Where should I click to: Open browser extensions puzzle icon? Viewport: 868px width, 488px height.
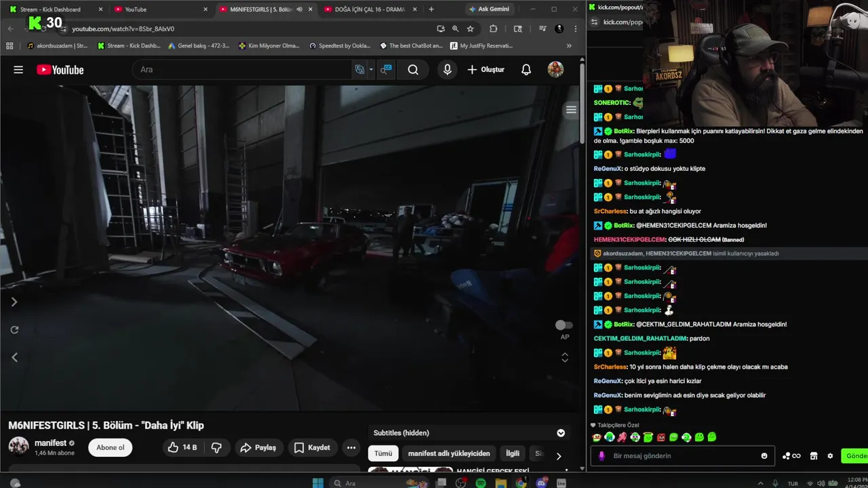[493, 28]
